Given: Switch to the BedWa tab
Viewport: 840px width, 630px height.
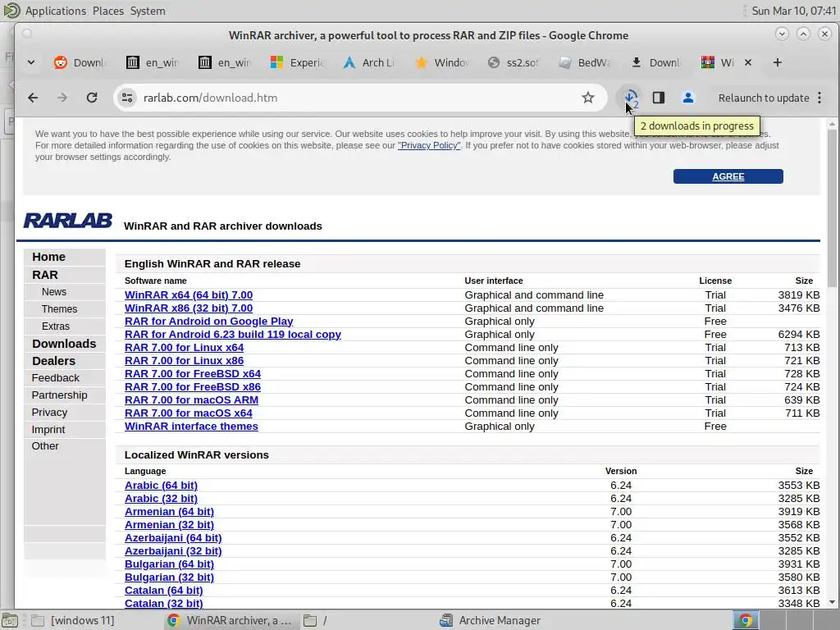Looking at the screenshot, I should (x=584, y=62).
